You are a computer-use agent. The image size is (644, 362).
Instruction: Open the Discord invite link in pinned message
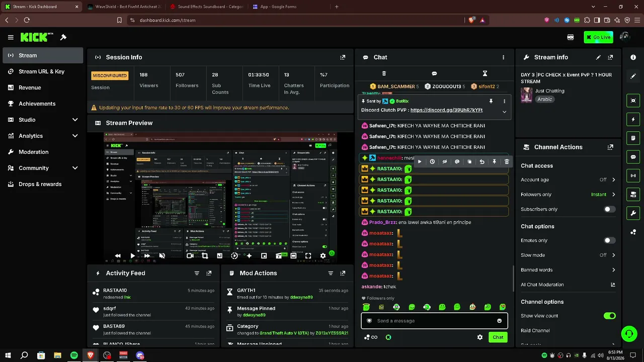click(446, 110)
